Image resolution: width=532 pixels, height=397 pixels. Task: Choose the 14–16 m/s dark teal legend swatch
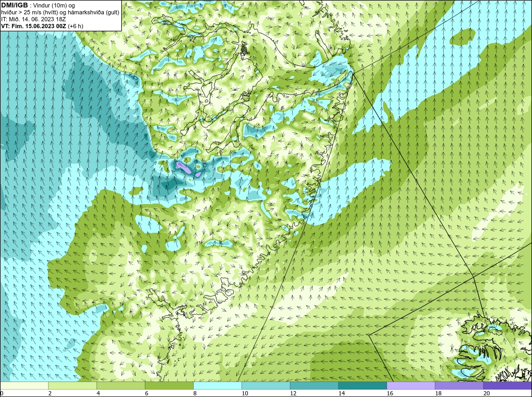tap(362, 385)
